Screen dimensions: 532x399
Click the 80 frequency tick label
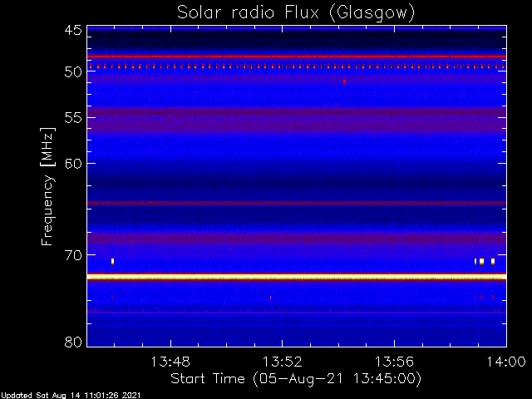tap(73, 342)
